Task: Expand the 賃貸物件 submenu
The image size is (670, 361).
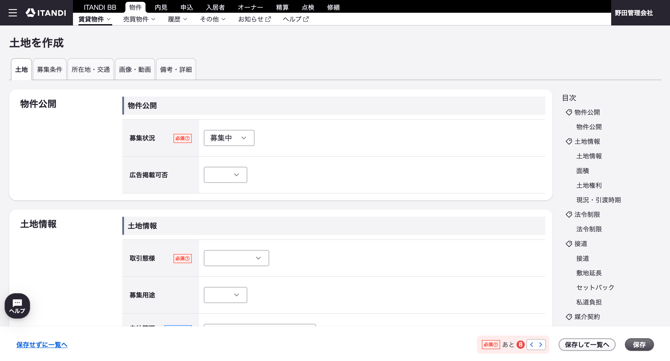Action: point(94,19)
